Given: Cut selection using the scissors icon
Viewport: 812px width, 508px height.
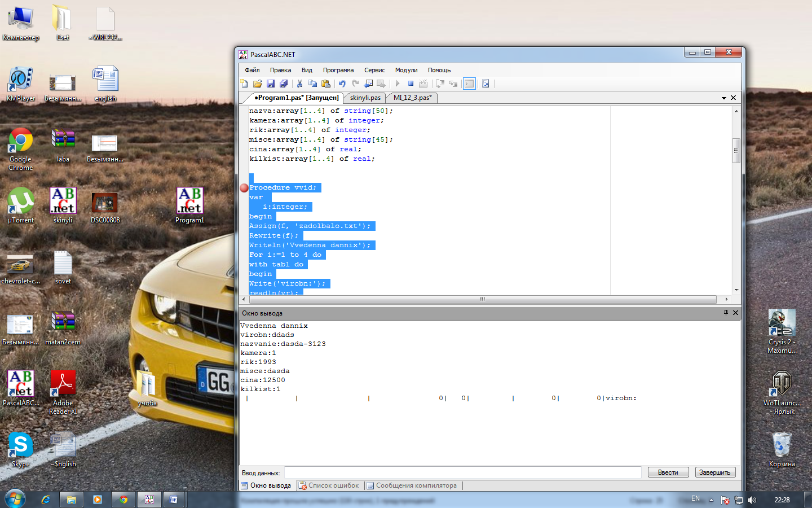Looking at the screenshot, I should coord(299,84).
